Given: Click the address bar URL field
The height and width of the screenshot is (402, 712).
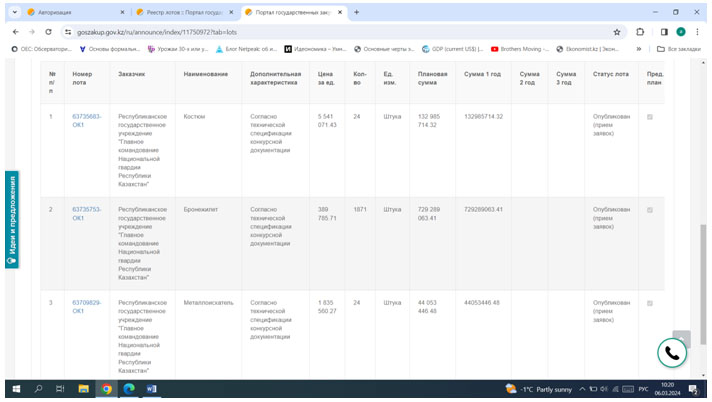Looking at the screenshot, I should [x=300, y=32].
